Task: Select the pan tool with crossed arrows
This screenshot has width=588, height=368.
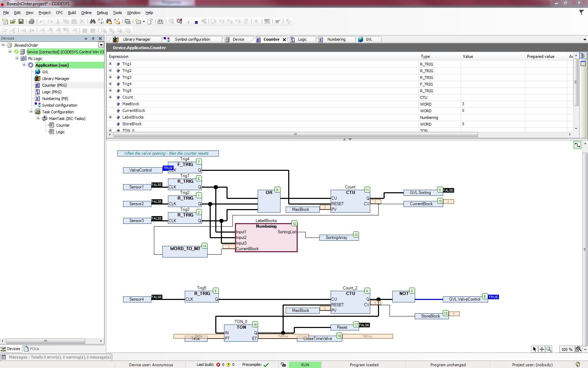Action: click(x=542, y=349)
